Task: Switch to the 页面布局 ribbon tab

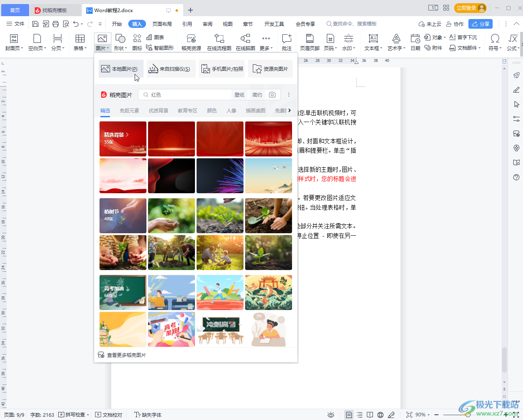Action: pyautogui.click(x=162, y=24)
